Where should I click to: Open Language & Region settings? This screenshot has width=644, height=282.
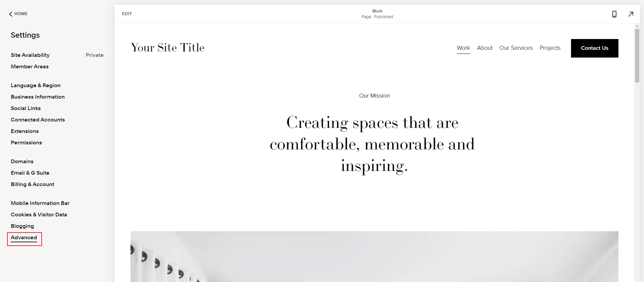tap(36, 85)
